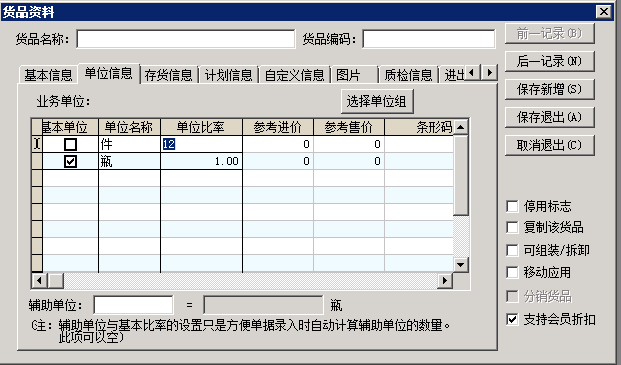This screenshot has height=365, width=621.
Task: Switch to the 基本信息 tab
Action: pyautogui.click(x=48, y=75)
